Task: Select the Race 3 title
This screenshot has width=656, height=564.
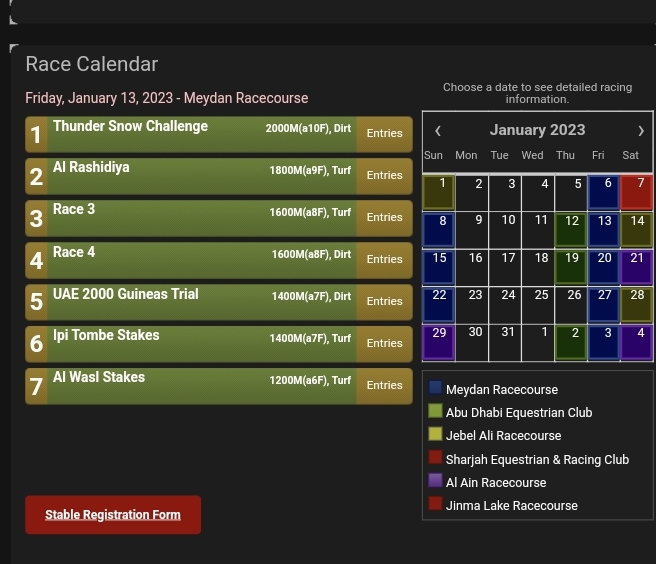Action: coord(74,209)
